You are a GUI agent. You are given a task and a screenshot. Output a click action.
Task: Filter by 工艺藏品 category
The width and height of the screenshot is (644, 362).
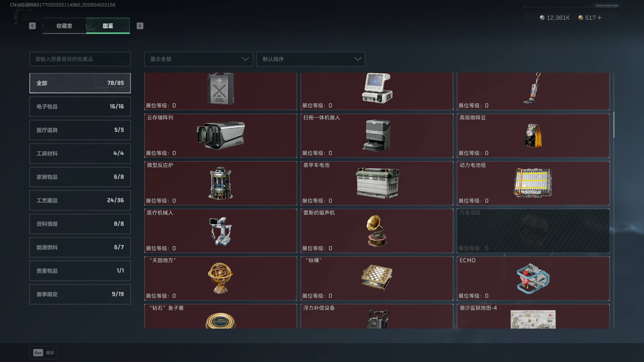(80, 200)
